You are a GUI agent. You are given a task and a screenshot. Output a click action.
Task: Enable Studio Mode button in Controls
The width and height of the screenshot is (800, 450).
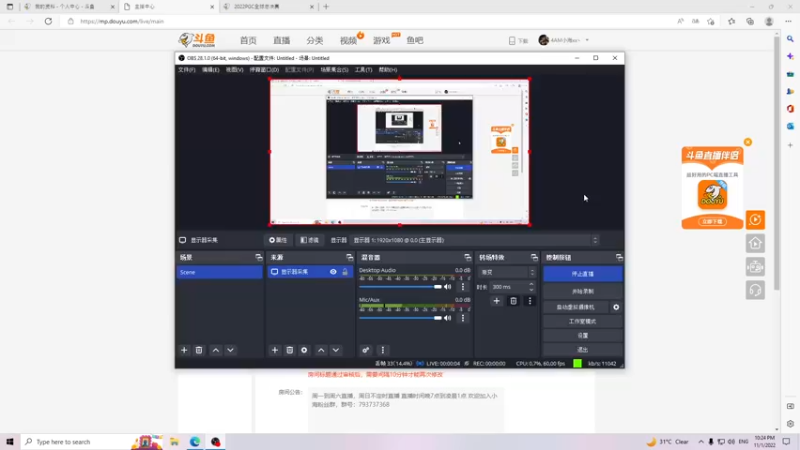coord(583,321)
